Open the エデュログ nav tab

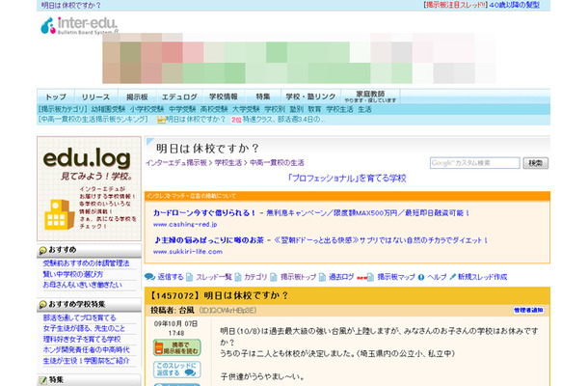click(x=179, y=96)
